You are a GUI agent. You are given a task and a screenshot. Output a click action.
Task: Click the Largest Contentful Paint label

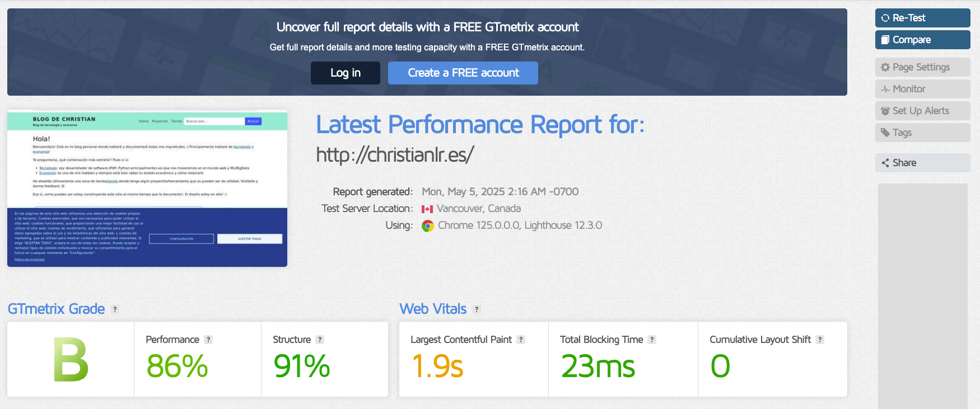tap(461, 340)
